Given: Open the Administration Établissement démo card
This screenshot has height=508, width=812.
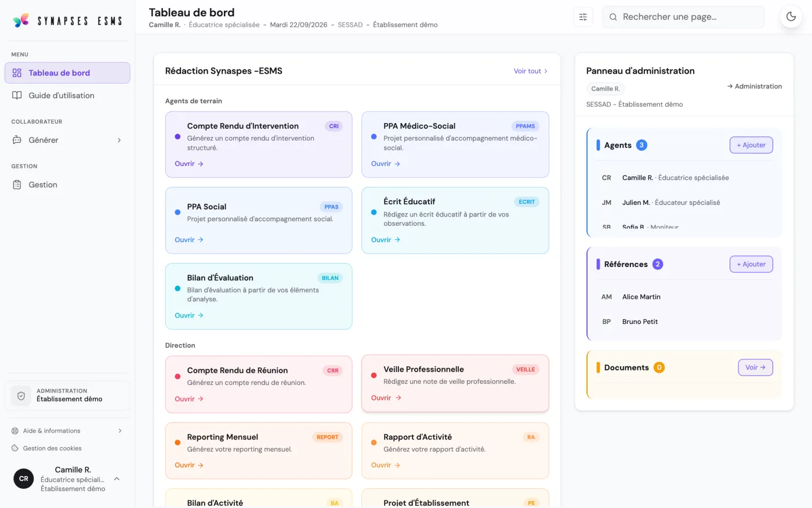Looking at the screenshot, I should tap(67, 395).
